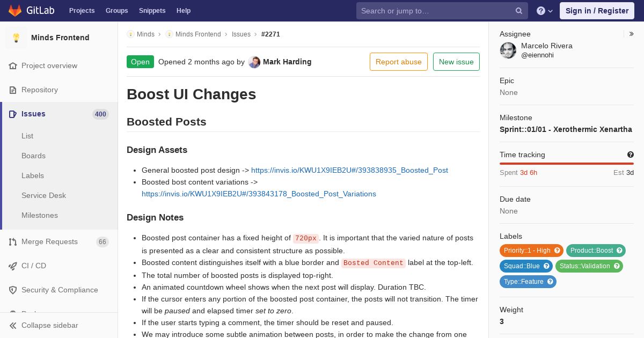Open the Project overview home icon

(13, 65)
